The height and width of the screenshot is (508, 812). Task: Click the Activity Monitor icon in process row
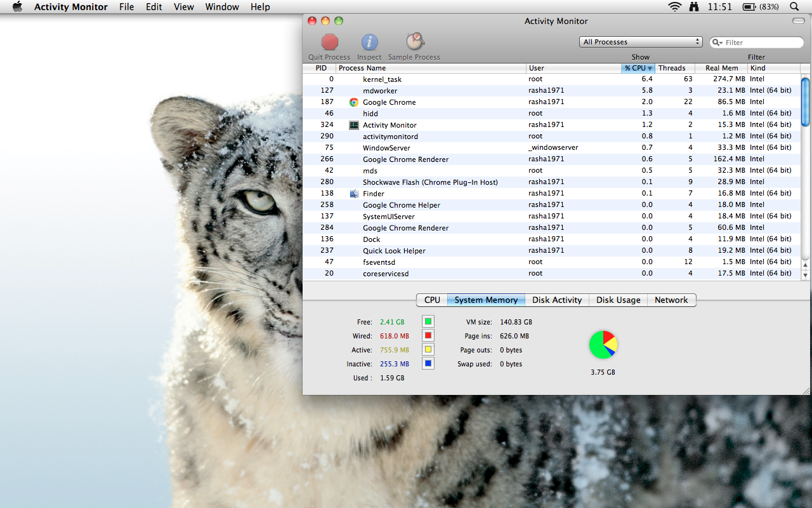354,125
